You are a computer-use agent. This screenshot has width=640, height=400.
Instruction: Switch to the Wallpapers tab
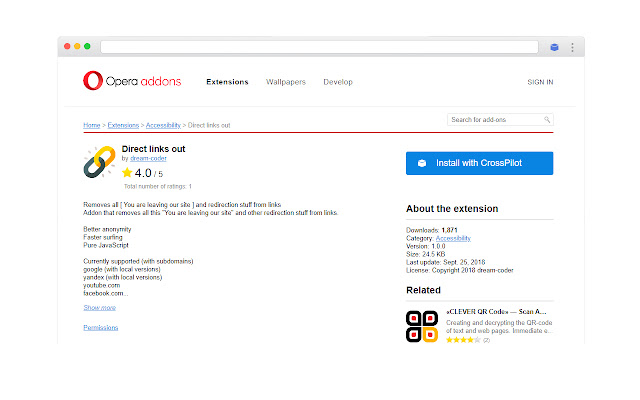[286, 82]
